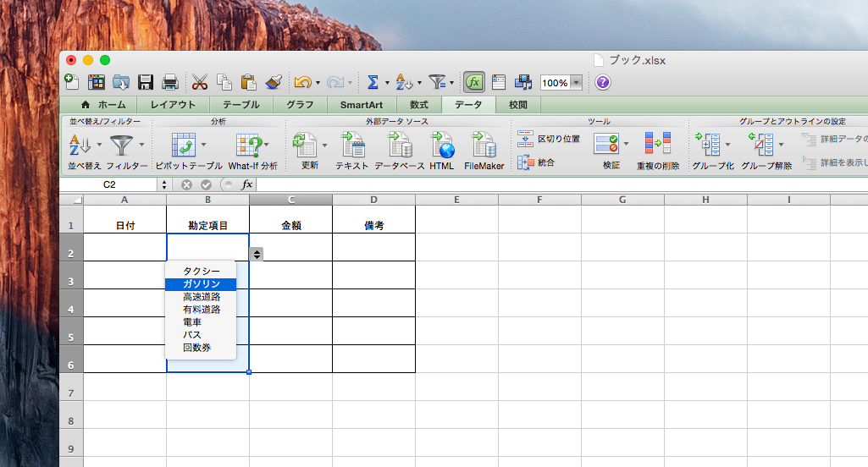Choose 有料道路 from the list
This screenshot has height=467, width=868.
[x=201, y=310]
